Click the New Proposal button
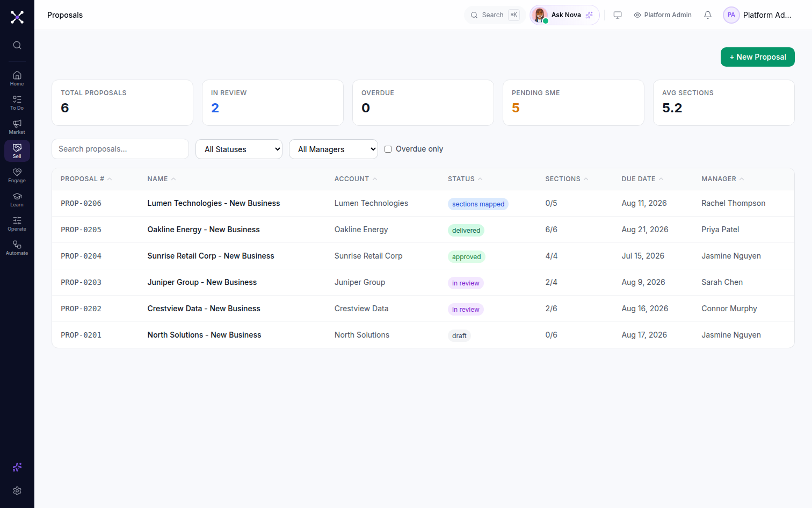The height and width of the screenshot is (508, 812). (757, 57)
